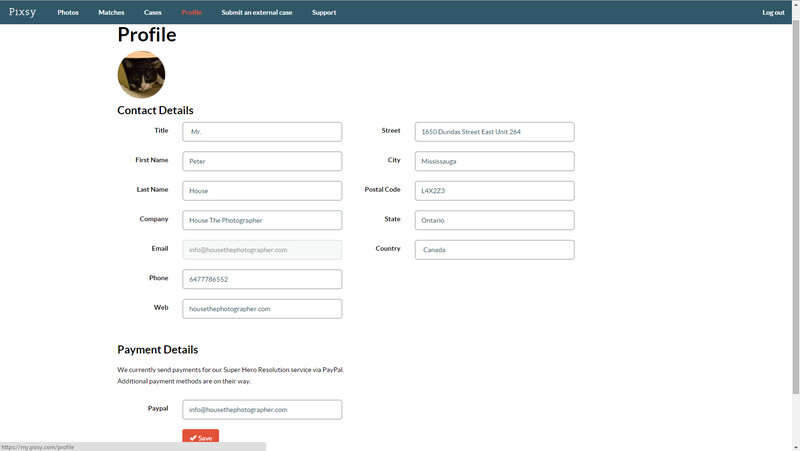Click the First Name label
The image size is (800, 451).
tap(152, 160)
